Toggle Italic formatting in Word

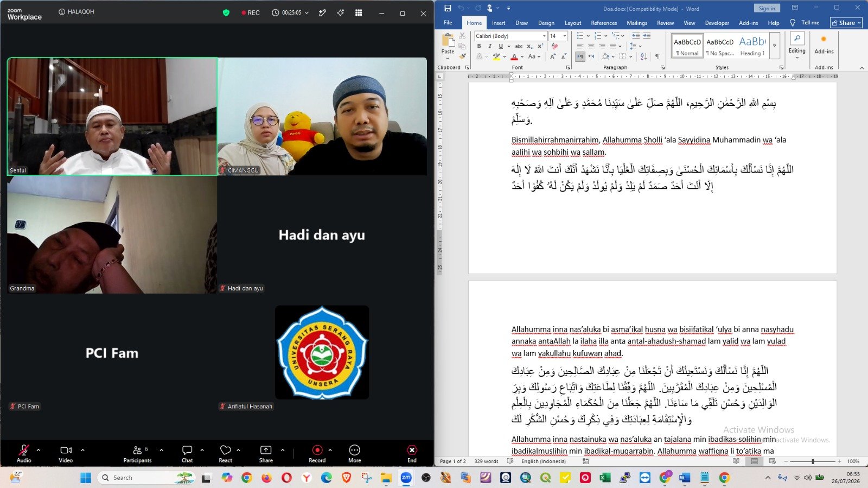pyautogui.click(x=490, y=46)
